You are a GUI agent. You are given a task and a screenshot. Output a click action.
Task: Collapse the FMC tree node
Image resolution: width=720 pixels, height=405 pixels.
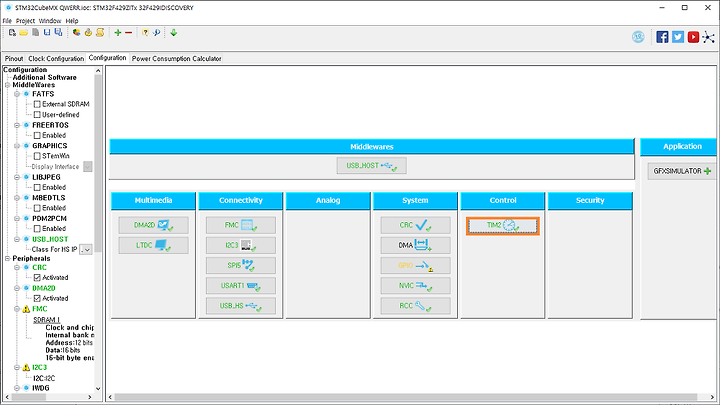(17, 309)
